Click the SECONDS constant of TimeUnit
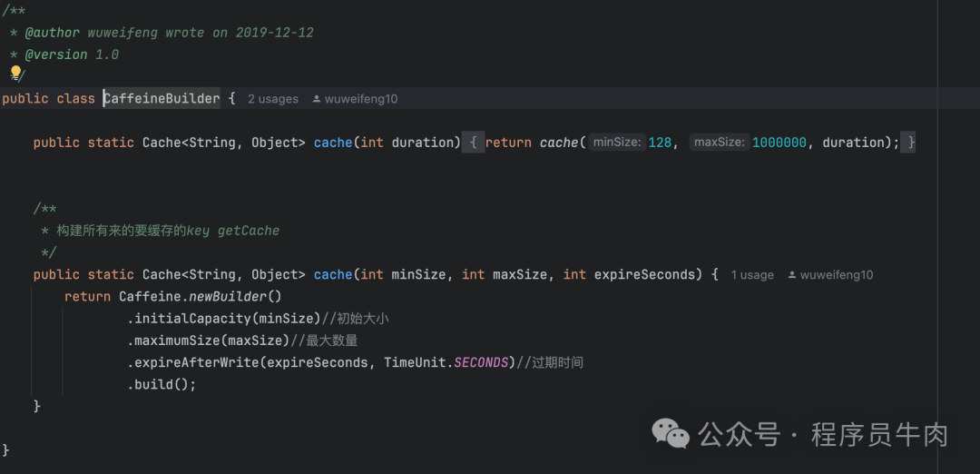 (x=481, y=362)
